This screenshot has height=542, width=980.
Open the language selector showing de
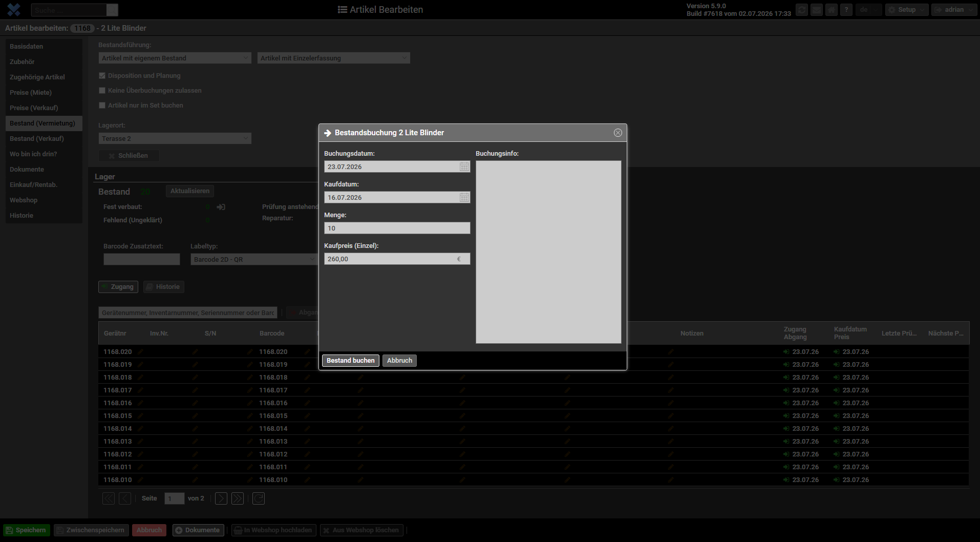coord(869,10)
